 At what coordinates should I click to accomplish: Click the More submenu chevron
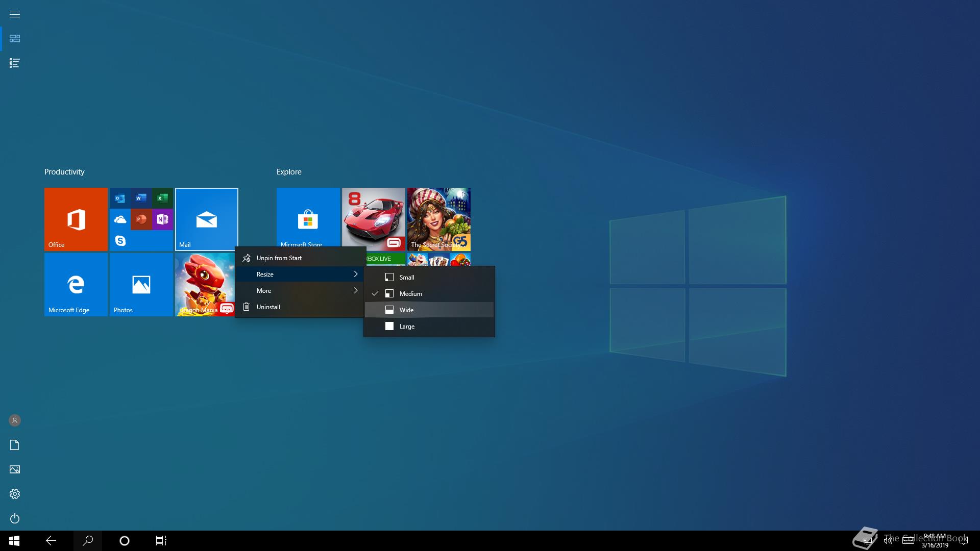(356, 291)
